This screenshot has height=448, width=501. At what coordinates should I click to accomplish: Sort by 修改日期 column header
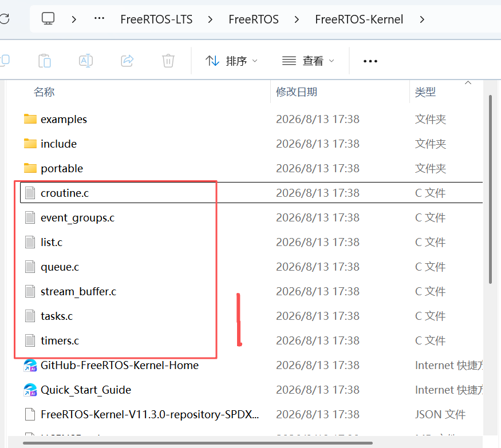[x=297, y=92]
